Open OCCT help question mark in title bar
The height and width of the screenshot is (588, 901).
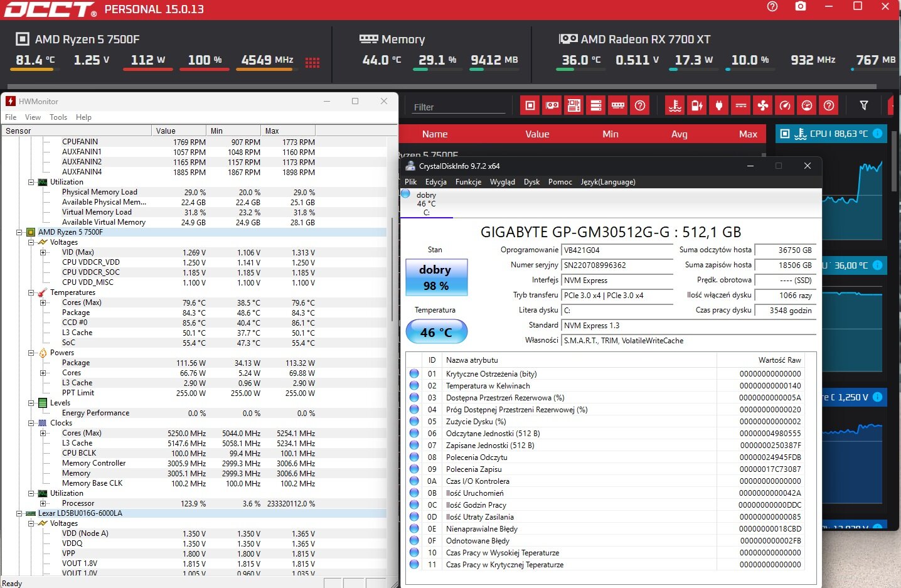(772, 6)
